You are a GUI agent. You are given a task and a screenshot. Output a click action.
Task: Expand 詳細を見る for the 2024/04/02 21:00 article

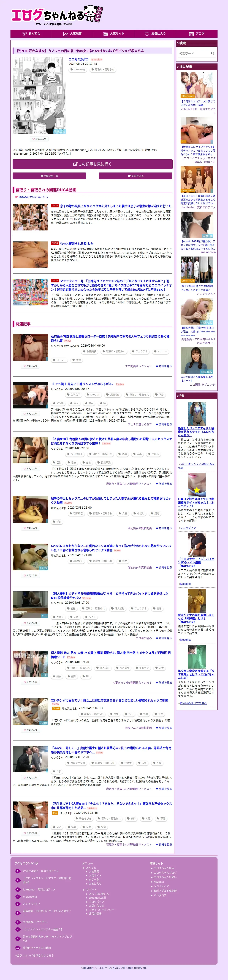point(164,568)
